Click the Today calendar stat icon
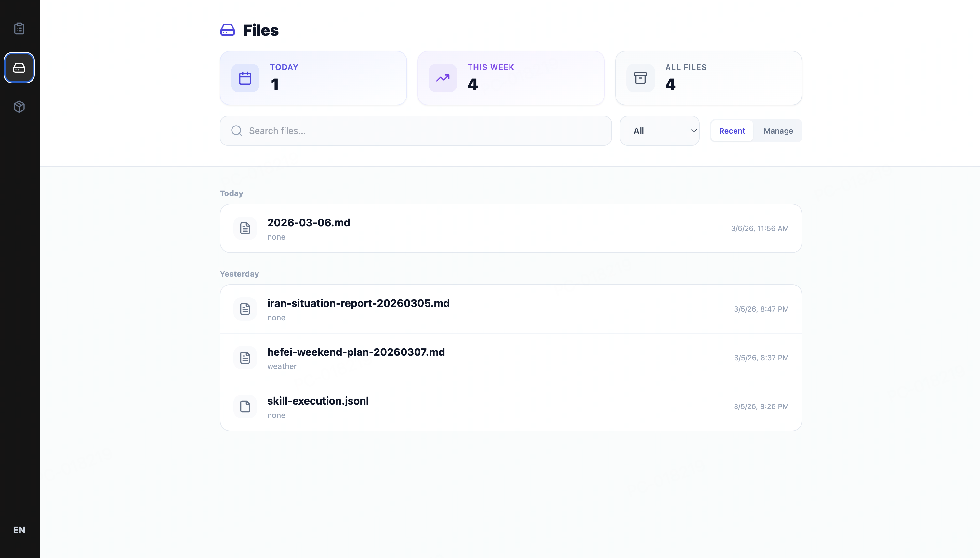 pos(245,78)
